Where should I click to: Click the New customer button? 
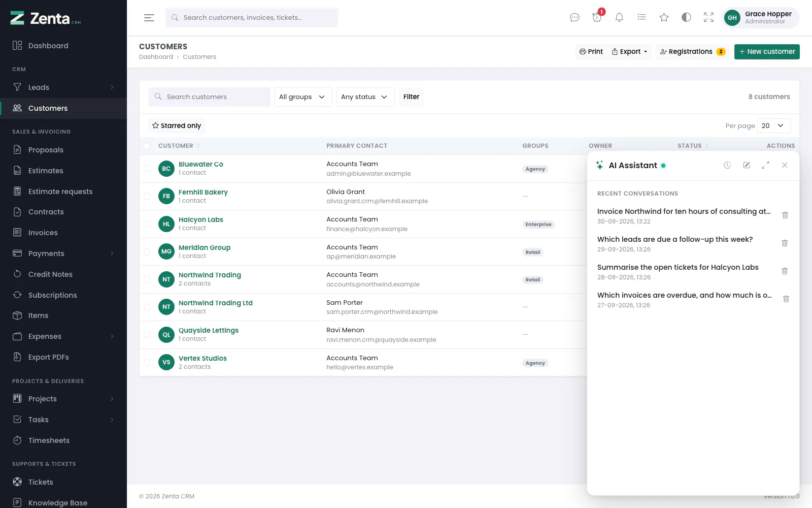pos(767,52)
